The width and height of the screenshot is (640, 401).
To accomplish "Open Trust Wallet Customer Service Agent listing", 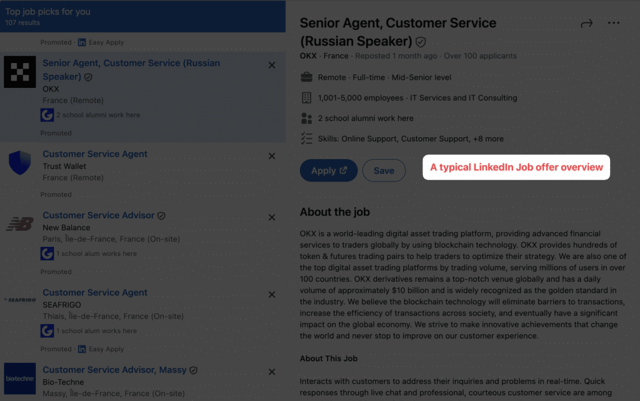I will (x=95, y=154).
